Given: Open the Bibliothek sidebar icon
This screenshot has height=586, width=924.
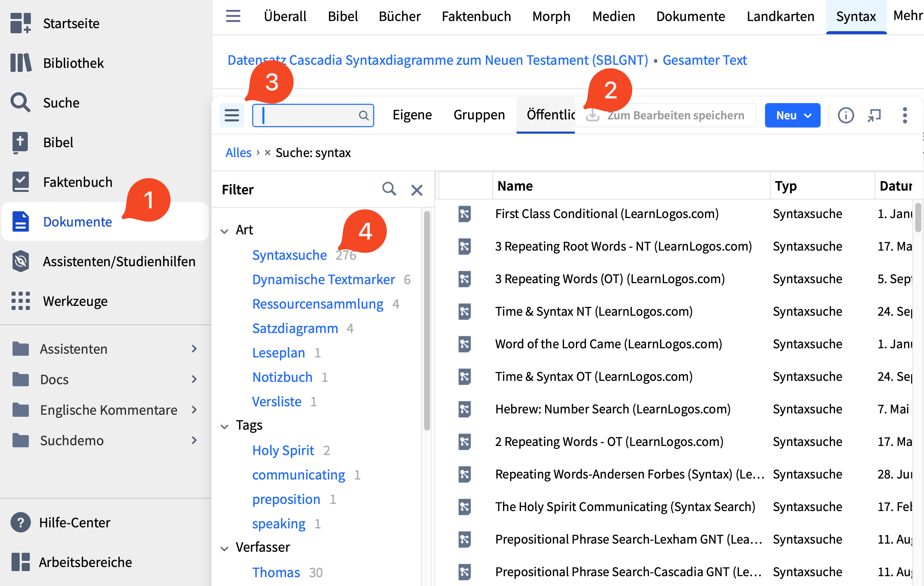Looking at the screenshot, I should tap(21, 63).
